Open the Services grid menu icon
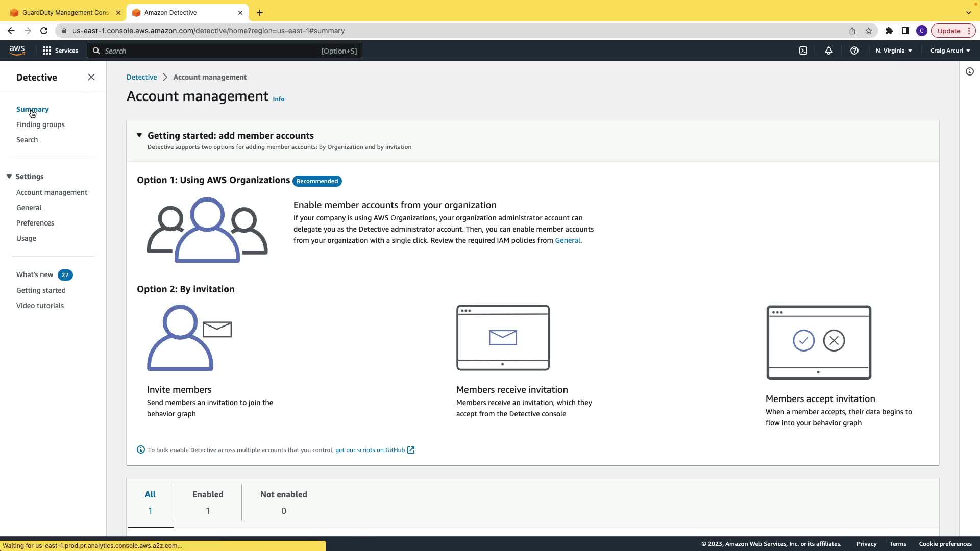The image size is (980, 551). coord(47,51)
